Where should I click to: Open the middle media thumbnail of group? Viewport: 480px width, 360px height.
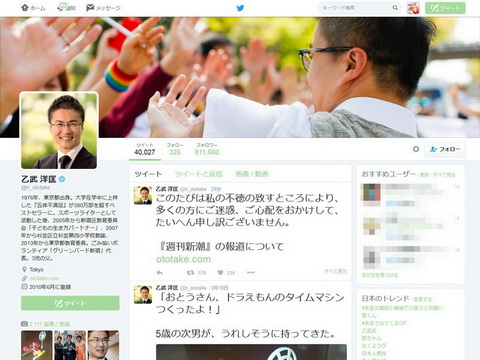(x=70, y=345)
